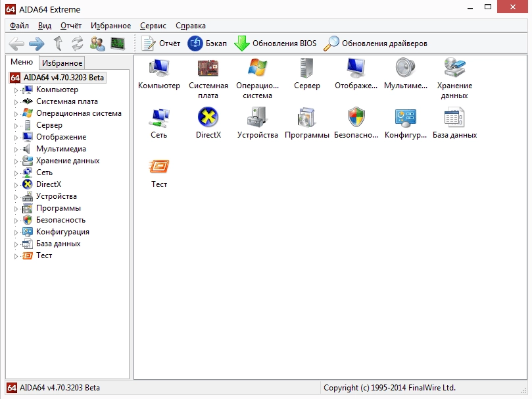
Task: Open the Хранение данных storage icon
Action: [x=454, y=68]
